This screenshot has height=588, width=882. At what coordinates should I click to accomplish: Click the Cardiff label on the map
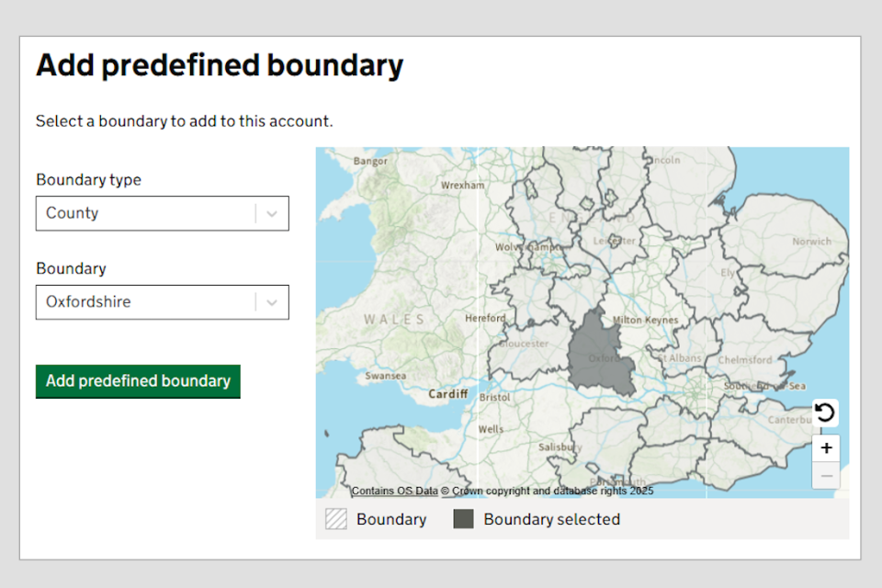[x=448, y=394]
